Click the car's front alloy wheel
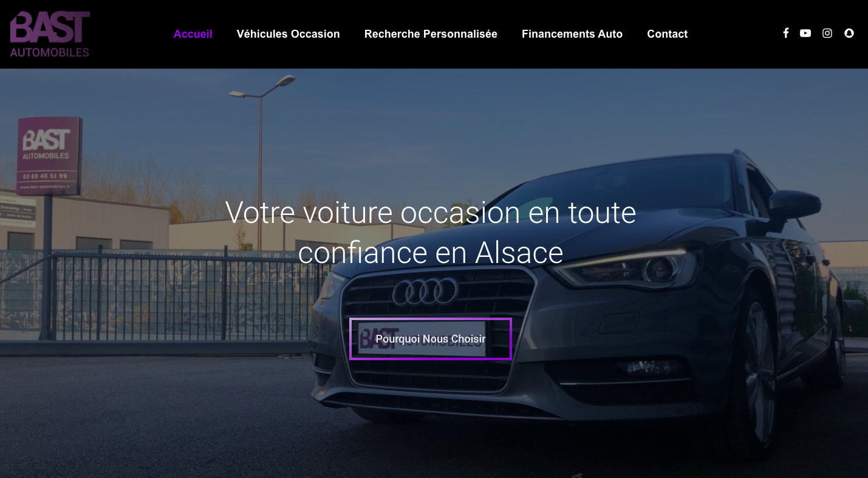Screen dimensions: 868x478 (x=753, y=369)
